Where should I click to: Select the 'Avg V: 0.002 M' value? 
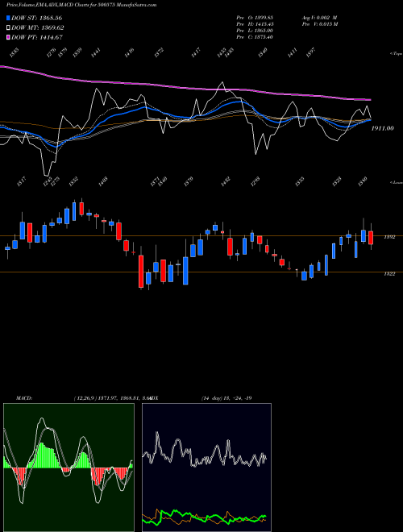(319, 18)
